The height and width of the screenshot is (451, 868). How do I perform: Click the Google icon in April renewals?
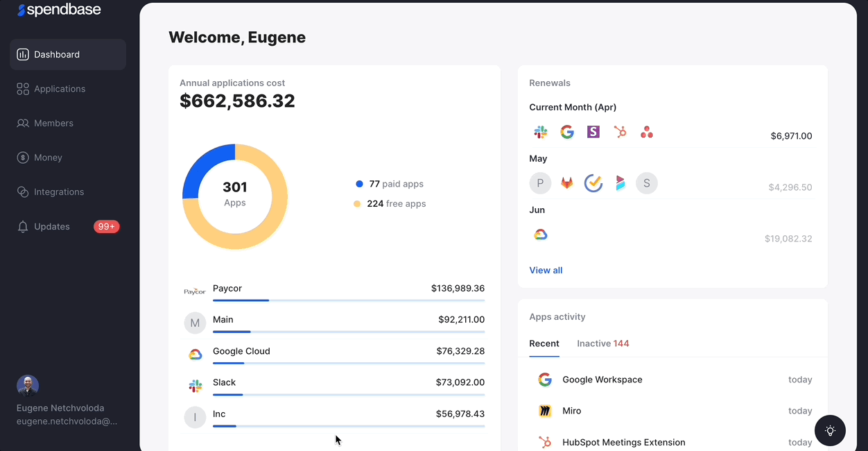click(567, 132)
